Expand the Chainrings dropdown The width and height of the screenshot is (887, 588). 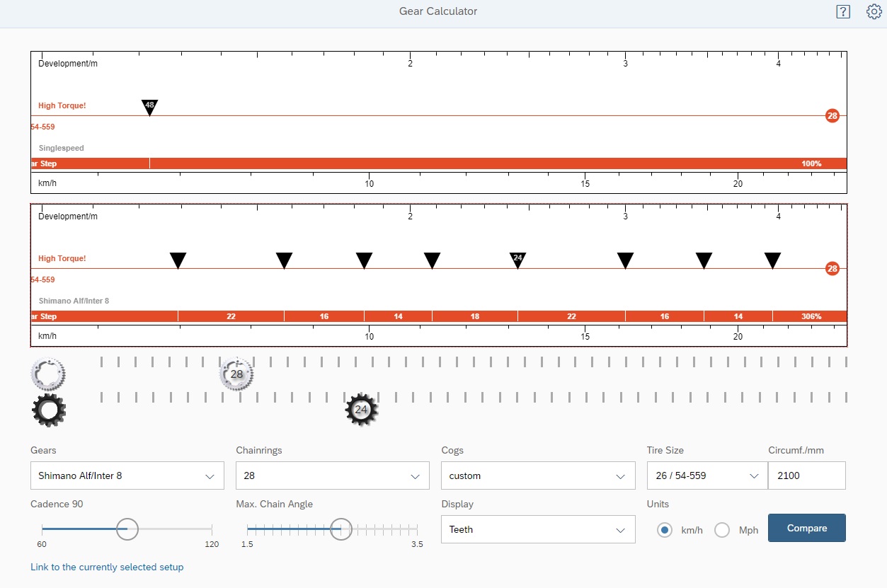click(332, 475)
